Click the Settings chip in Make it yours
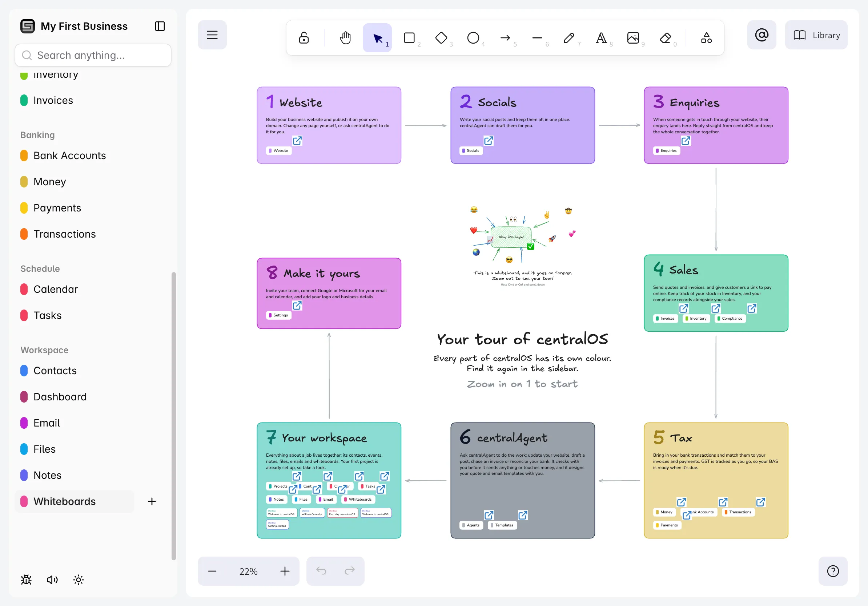This screenshot has width=868, height=606. pos(279,315)
